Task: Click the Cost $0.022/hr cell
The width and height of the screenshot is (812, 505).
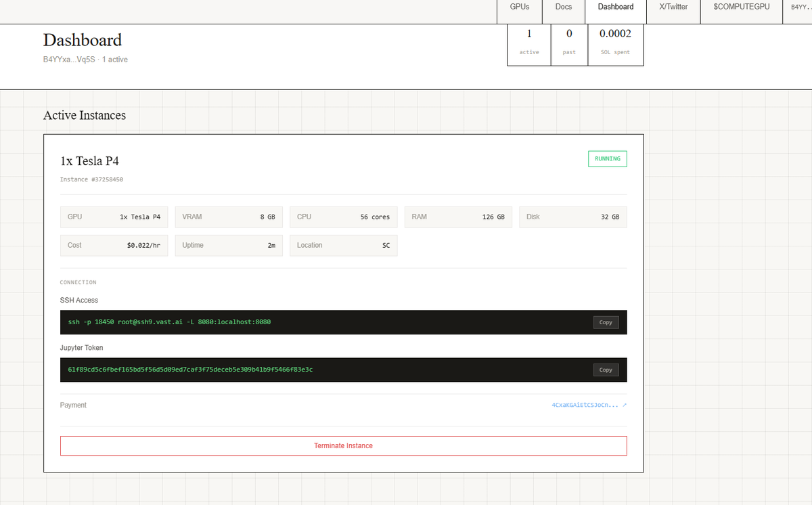Action: [114, 245]
